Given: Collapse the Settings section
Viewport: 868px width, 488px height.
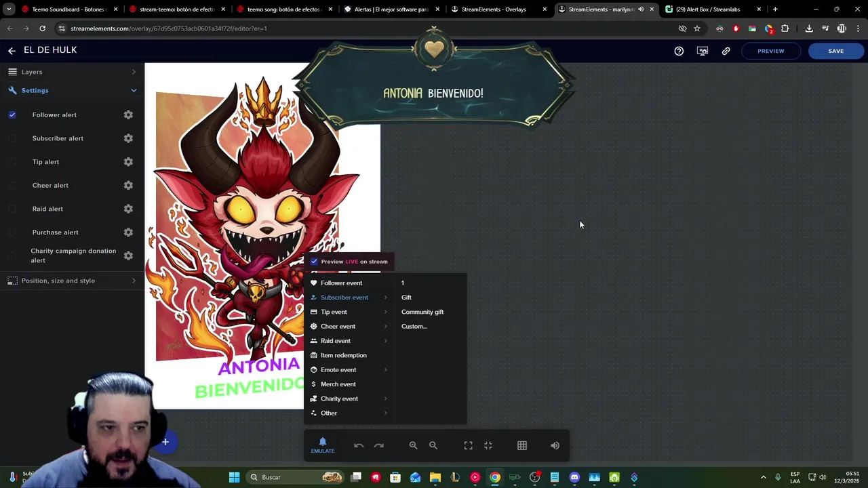Looking at the screenshot, I should click(x=72, y=90).
